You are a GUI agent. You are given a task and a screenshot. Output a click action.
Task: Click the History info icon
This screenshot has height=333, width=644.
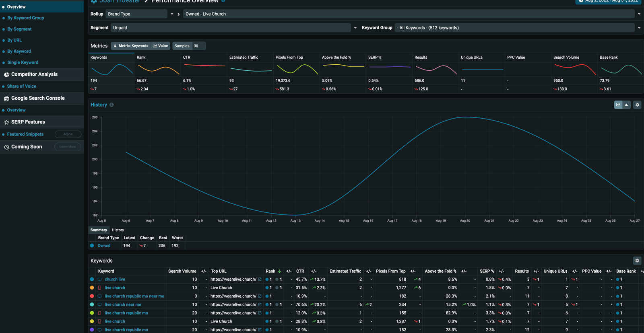[x=111, y=105]
